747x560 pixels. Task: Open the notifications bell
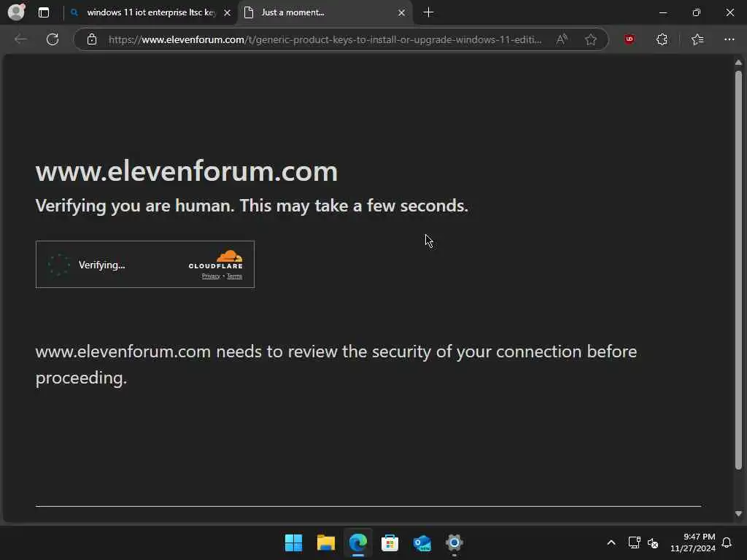(727, 542)
